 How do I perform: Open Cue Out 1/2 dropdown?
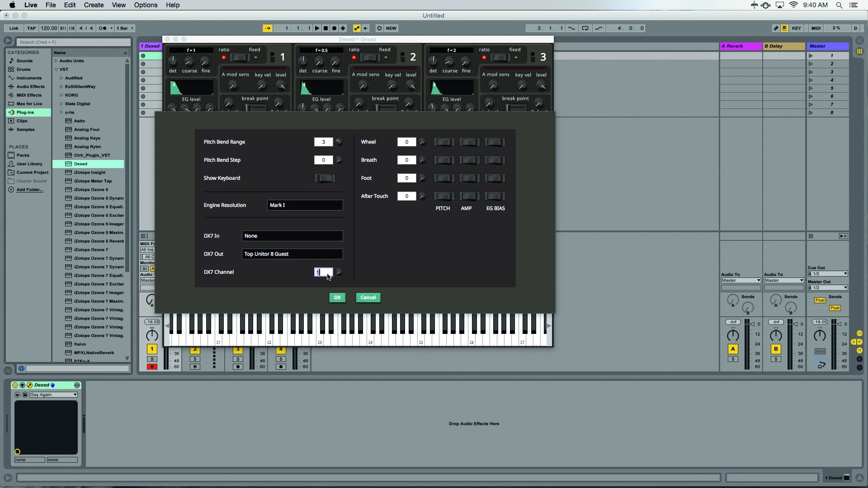[x=828, y=274]
